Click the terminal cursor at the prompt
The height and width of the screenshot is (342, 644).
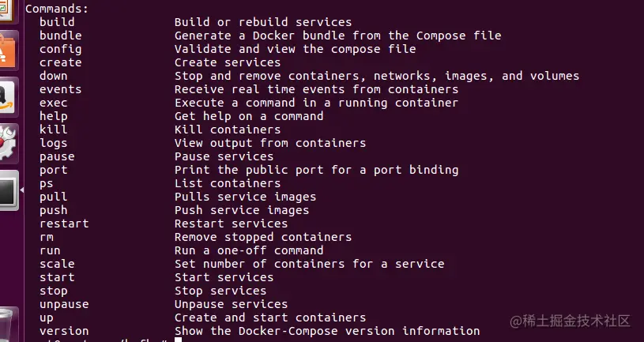pyautogui.click(x=178, y=340)
